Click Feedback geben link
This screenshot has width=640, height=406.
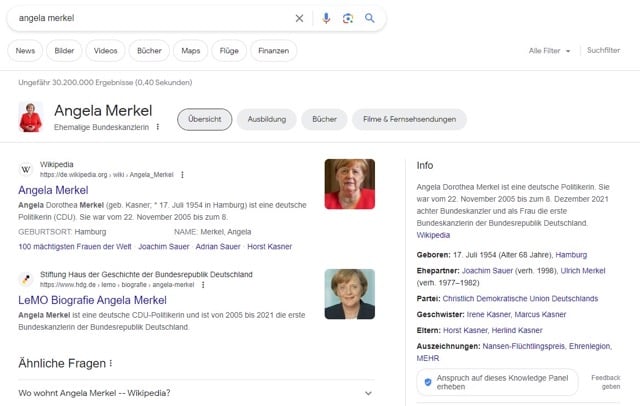pyautogui.click(x=606, y=382)
